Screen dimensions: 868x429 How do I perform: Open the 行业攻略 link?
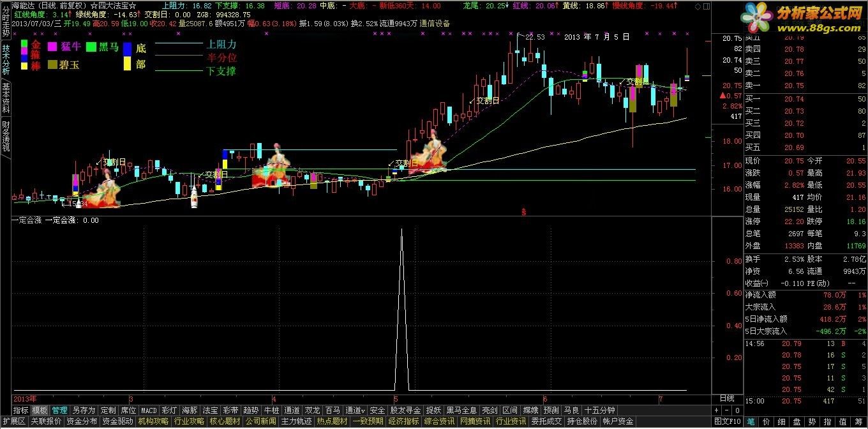[x=189, y=421]
